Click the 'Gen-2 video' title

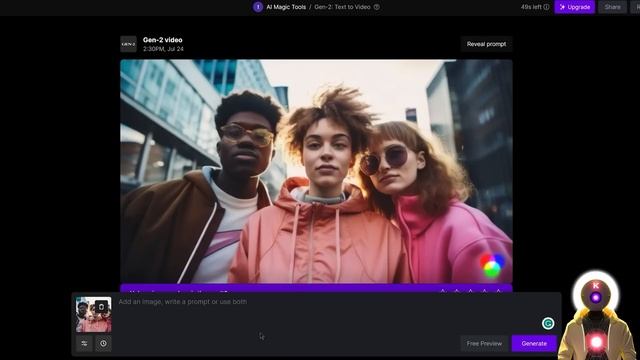[x=162, y=40]
